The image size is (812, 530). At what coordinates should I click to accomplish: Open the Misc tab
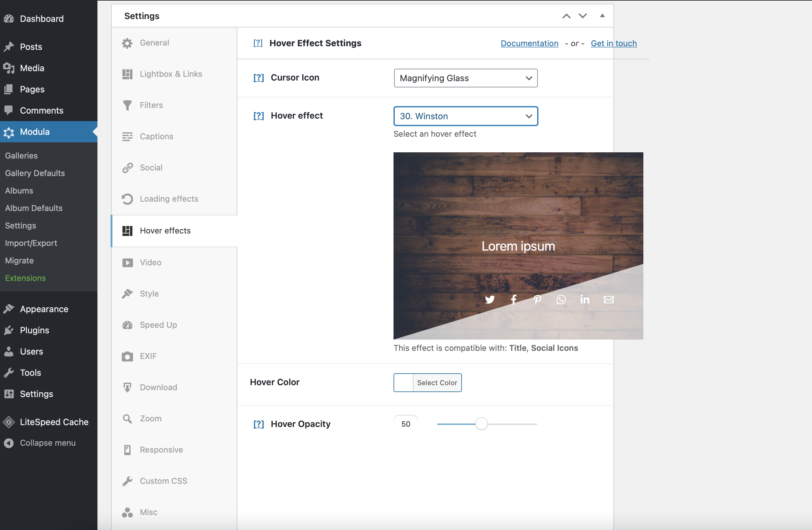click(174, 512)
